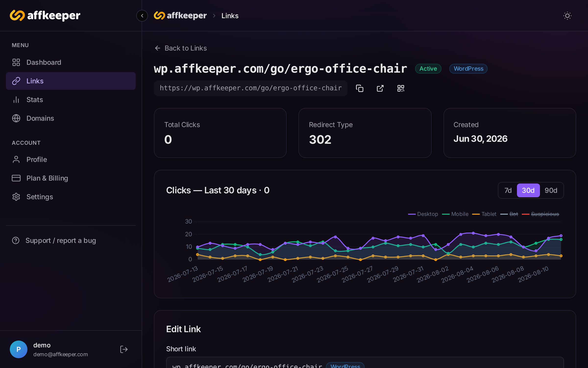This screenshot has width=588, height=368.
Task: Open Dashboard from sidebar
Action: coord(71,62)
